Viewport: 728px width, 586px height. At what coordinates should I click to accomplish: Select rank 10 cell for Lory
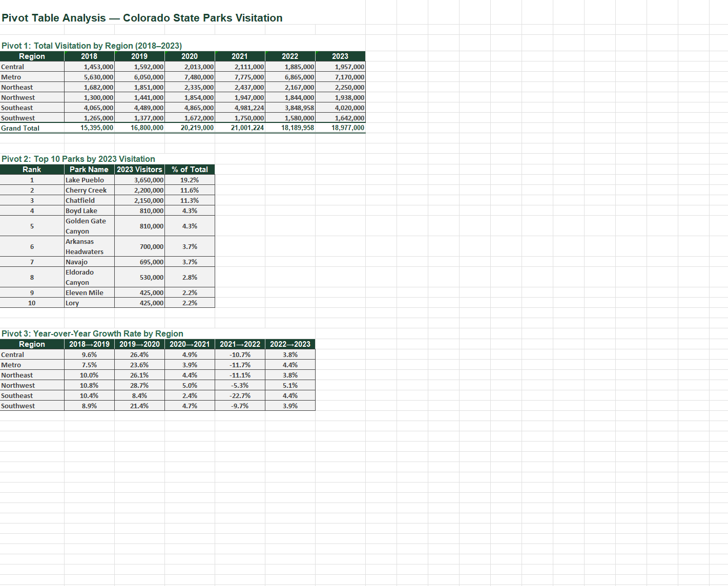[x=32, y=303]
